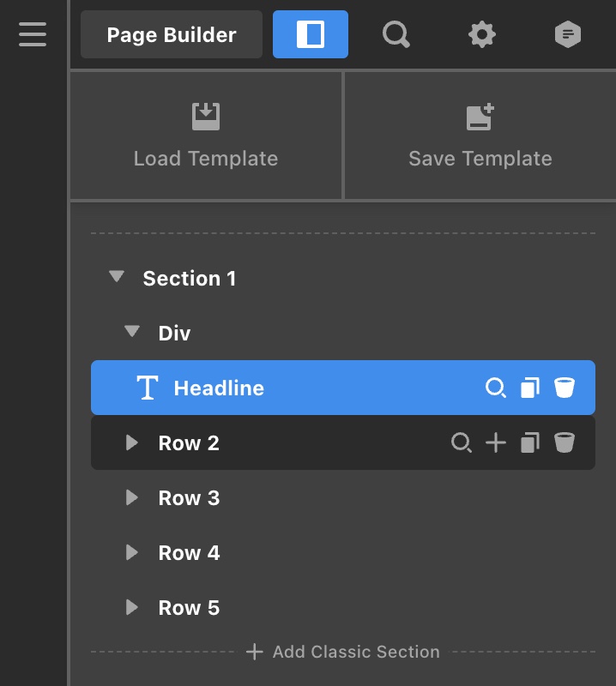Screen dimensions: 616x686
Task: Inspect the Headline element with magnifier
Action: (495, 388)
